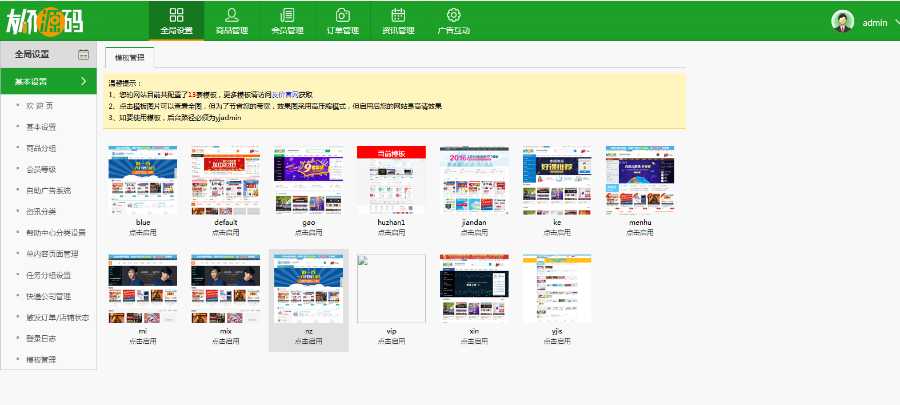Click the collapse icon beside 全局设置 sidebar header

tap(83, 54)
